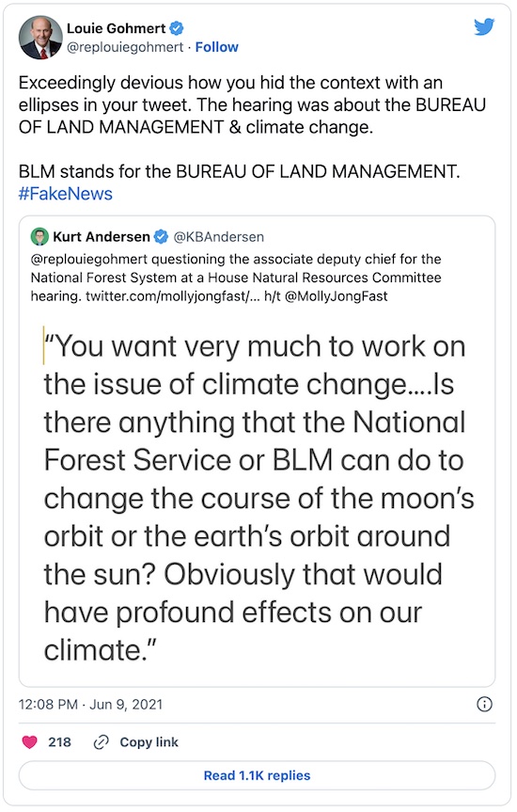
Task: Follow @replouiegohmert via Follow link
Action: coord(216,47)
